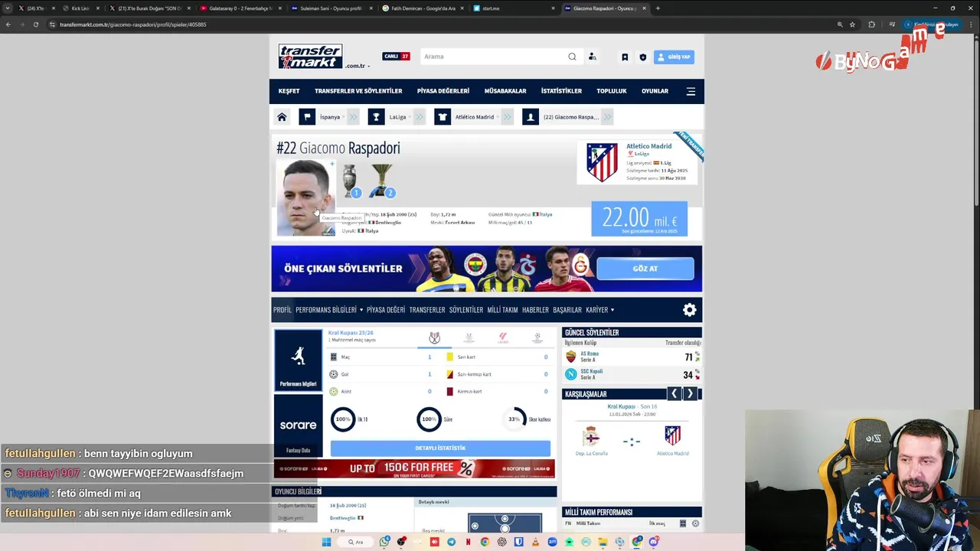Viewport: 980px width, 551px height.
Task: Open the Transfermarkt logo homepage link
Action: (x=310, y=57)
